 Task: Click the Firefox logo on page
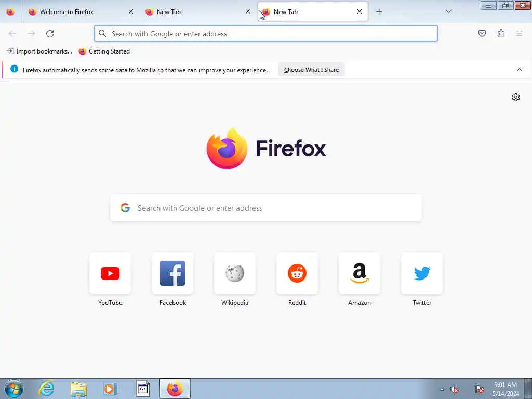click(x=227, y=148)
